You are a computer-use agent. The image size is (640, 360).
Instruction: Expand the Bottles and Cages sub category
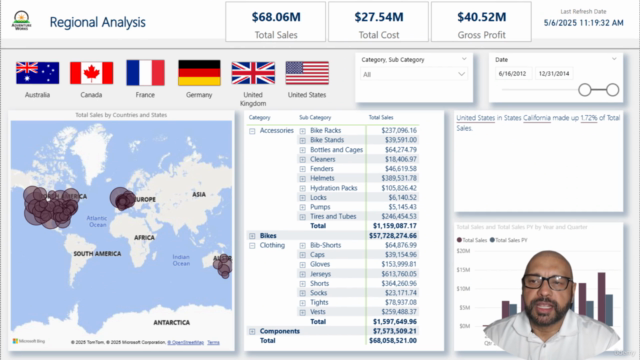tap(302, 150)
